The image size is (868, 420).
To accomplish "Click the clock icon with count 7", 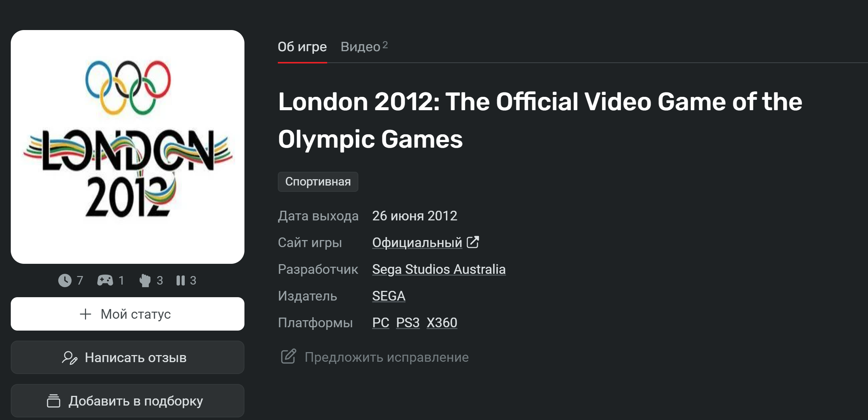I will point(65,280).
